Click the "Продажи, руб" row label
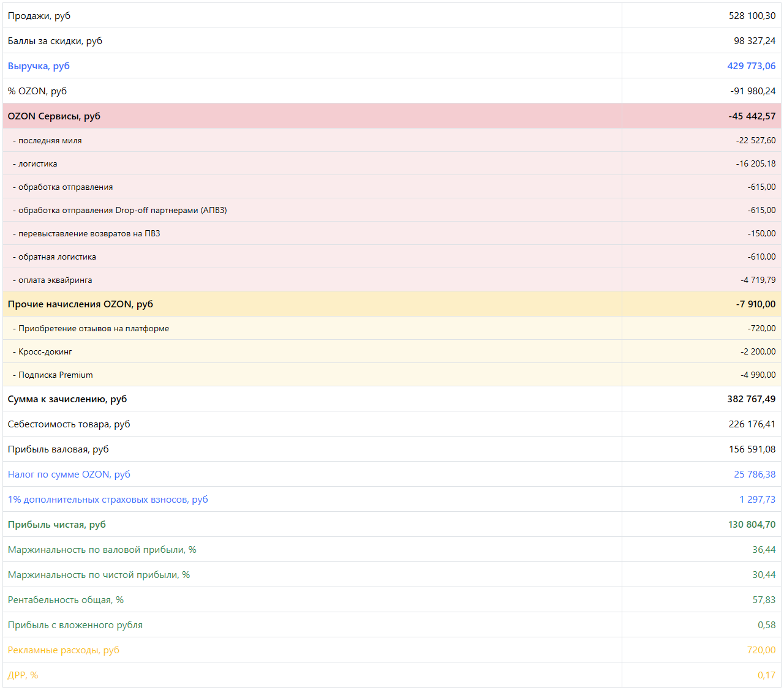This screenshot has height=690, width=784. pos(39,16)
